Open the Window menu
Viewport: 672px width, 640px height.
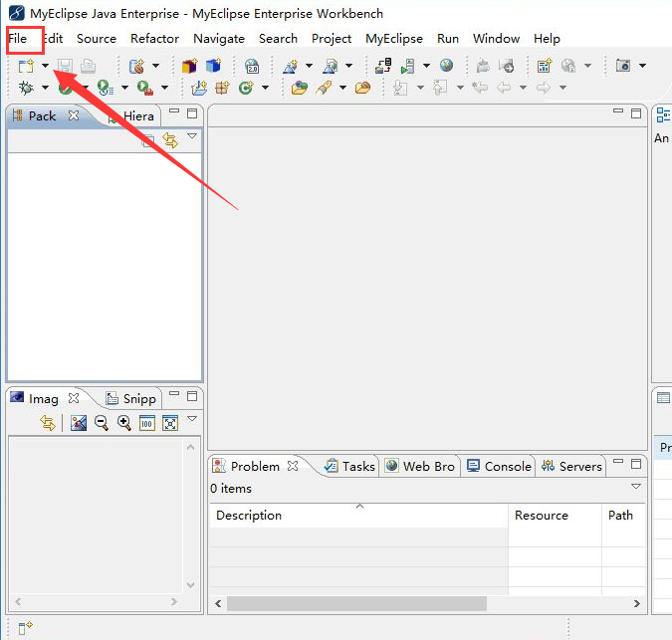pyautogui.click(x=497, y=39)
